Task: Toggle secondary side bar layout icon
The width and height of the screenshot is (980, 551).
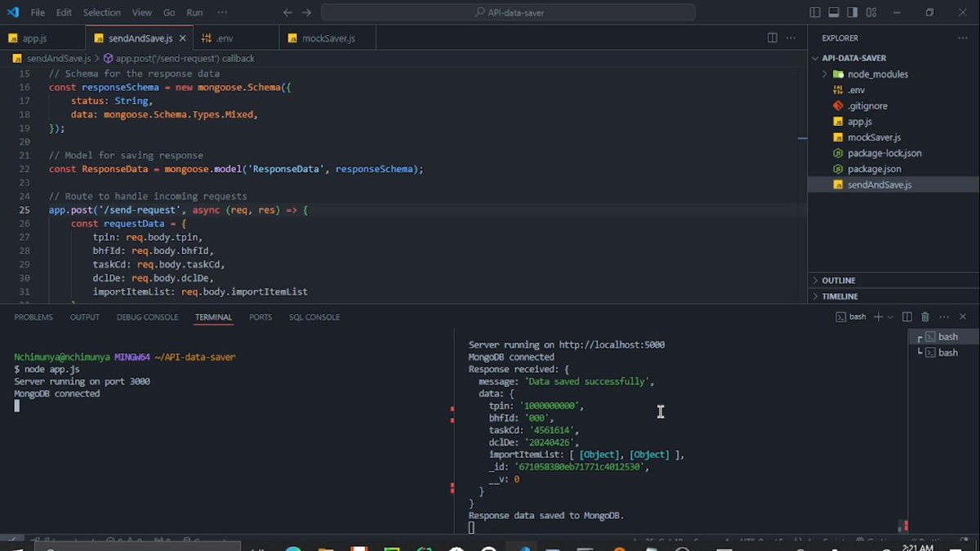Action: click(x=853, y=13)
